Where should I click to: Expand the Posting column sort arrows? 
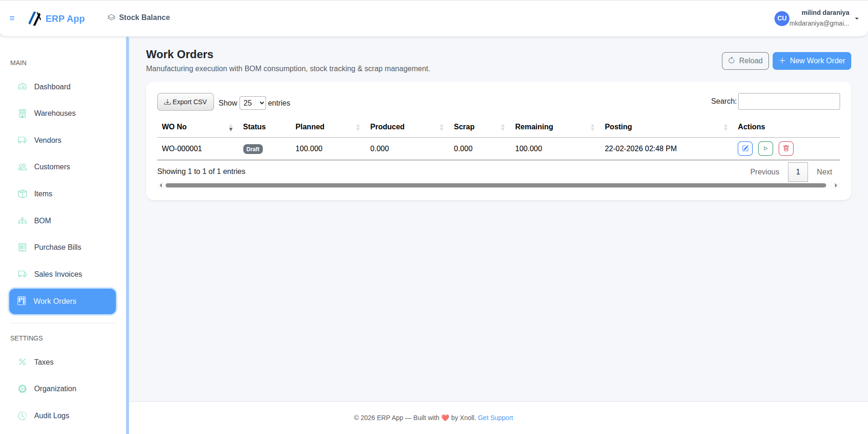point(726,127)
